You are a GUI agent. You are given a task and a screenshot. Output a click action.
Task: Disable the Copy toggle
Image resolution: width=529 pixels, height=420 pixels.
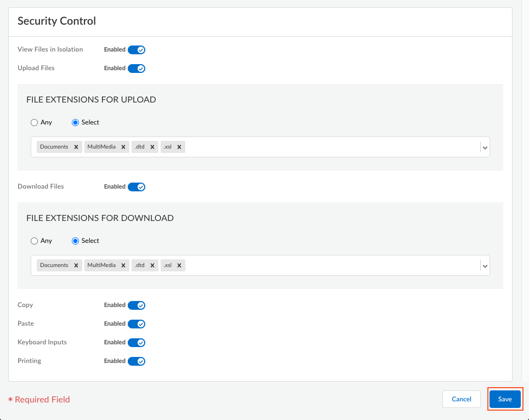coord(138,305)
